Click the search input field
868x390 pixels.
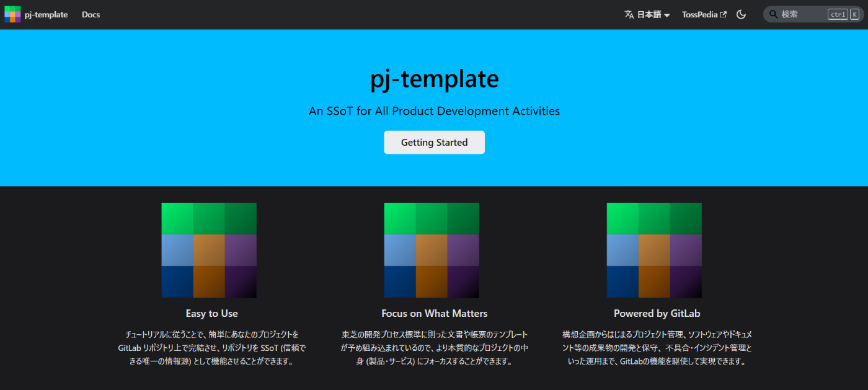tap(800, 14)
